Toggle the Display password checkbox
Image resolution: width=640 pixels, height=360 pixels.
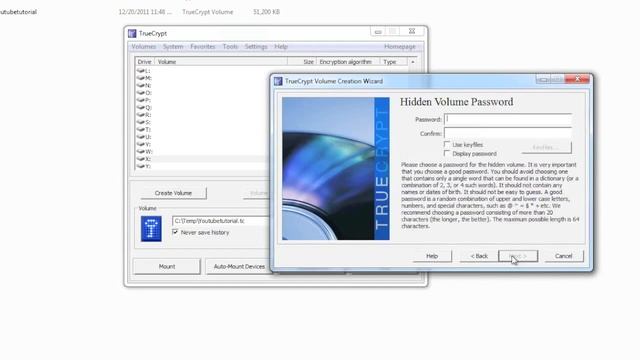pos(447,153)
